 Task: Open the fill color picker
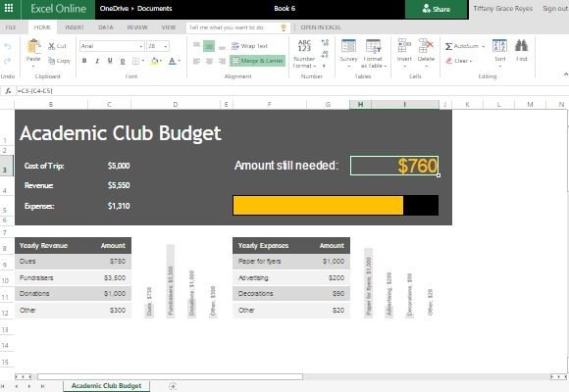click(x=156, y=61)
